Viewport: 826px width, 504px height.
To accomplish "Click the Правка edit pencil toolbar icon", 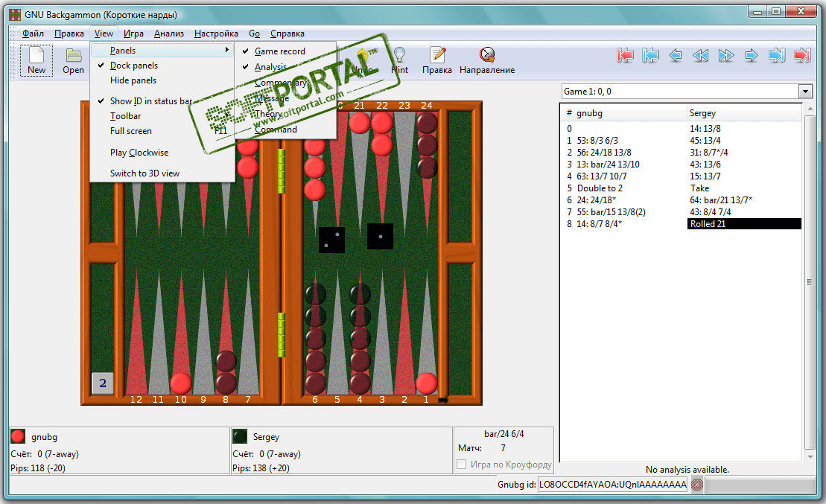I will tap(436, 60).
